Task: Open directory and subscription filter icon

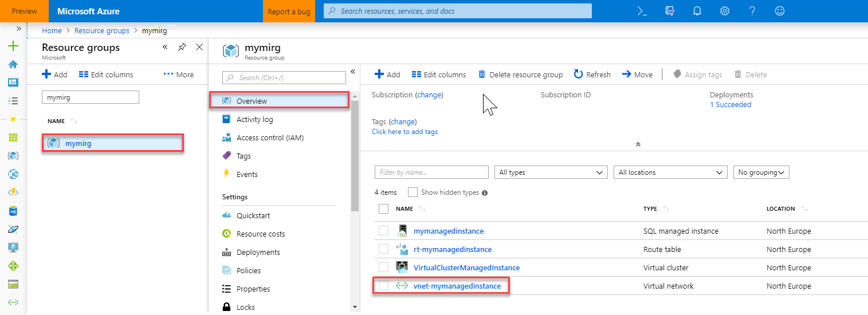Action: point(670,11)
